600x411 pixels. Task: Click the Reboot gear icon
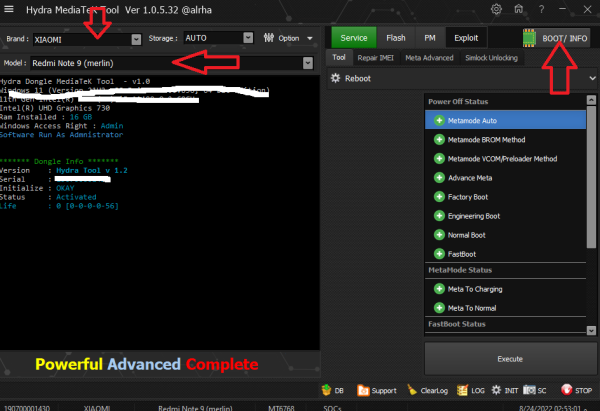(x=336, y=78)
